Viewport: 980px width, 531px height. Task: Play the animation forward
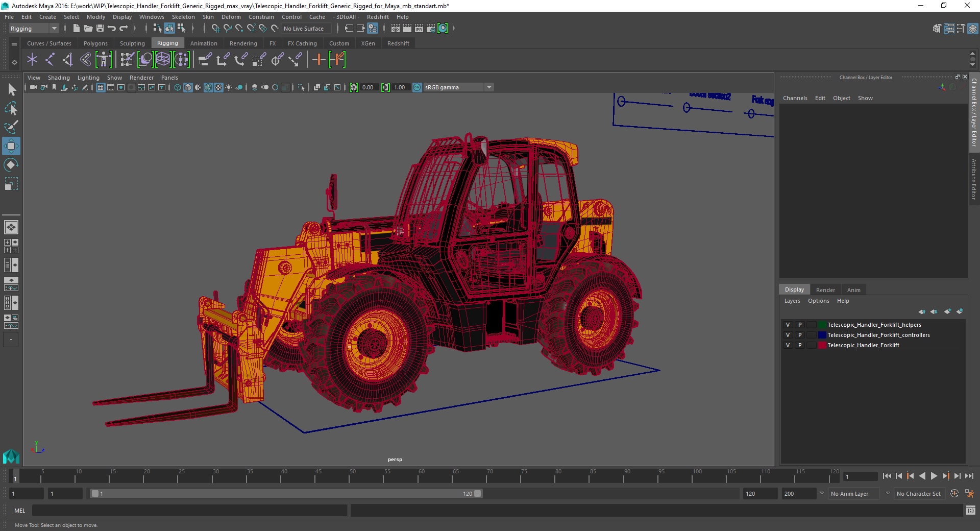pyautogui.click(x=934, y=476)
